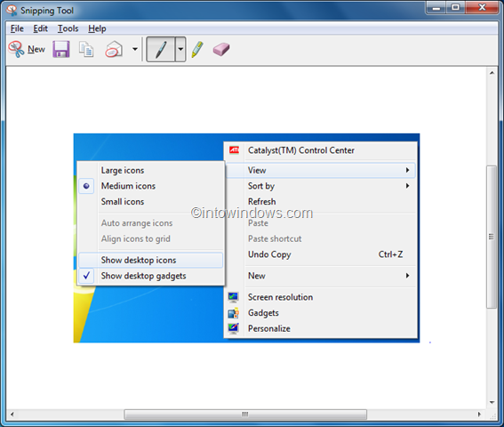Save the snip with floppy disk icon
The image size is (504, 427).
[x=61, y=49]
